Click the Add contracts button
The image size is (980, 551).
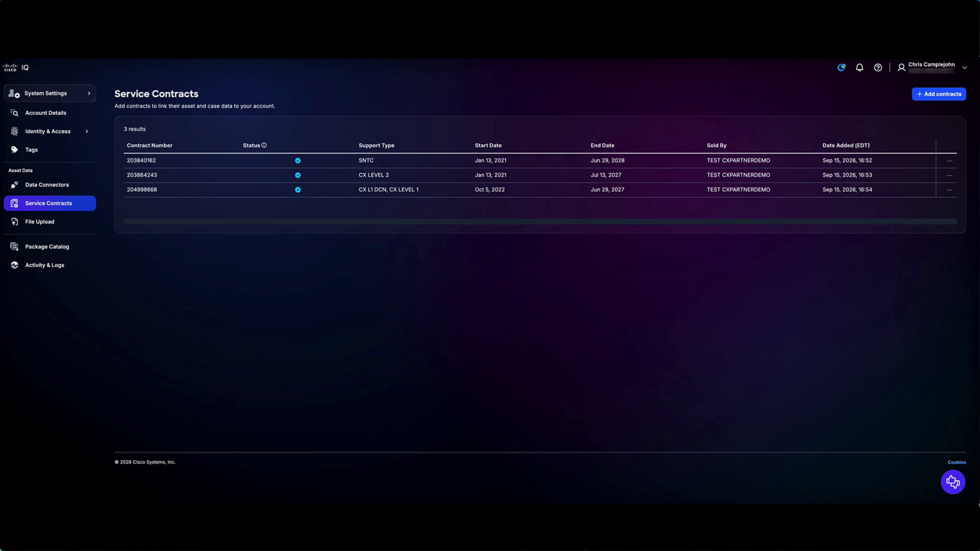click(x=939, y=94)
